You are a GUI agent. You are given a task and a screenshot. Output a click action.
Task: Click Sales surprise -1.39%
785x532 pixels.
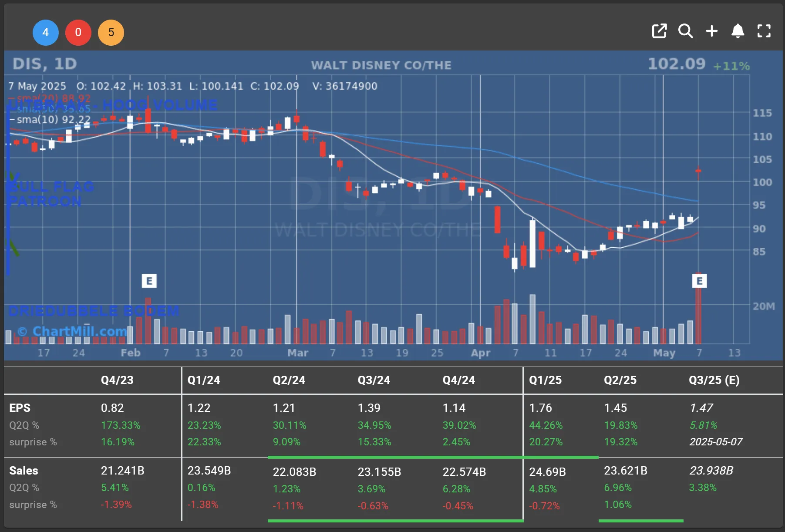(116, 505)
